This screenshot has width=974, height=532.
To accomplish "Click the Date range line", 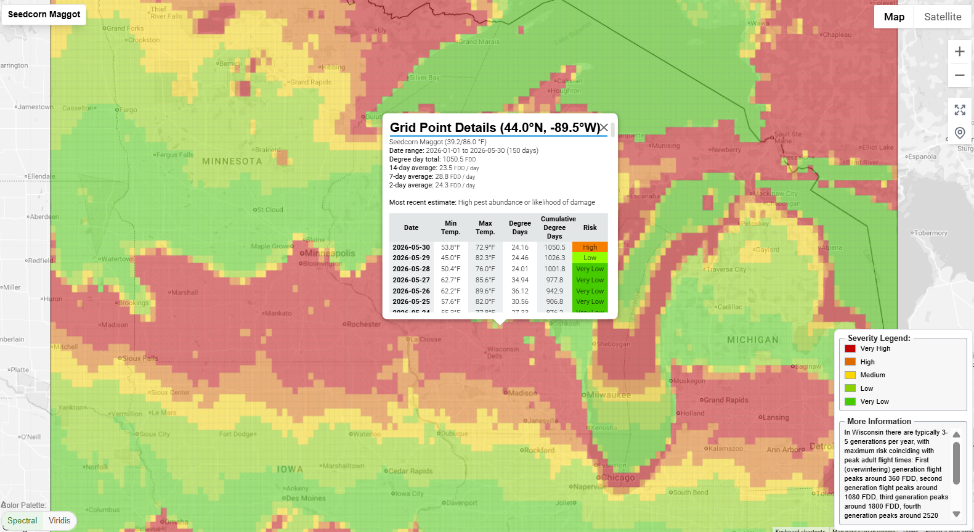I will [463, 150].
